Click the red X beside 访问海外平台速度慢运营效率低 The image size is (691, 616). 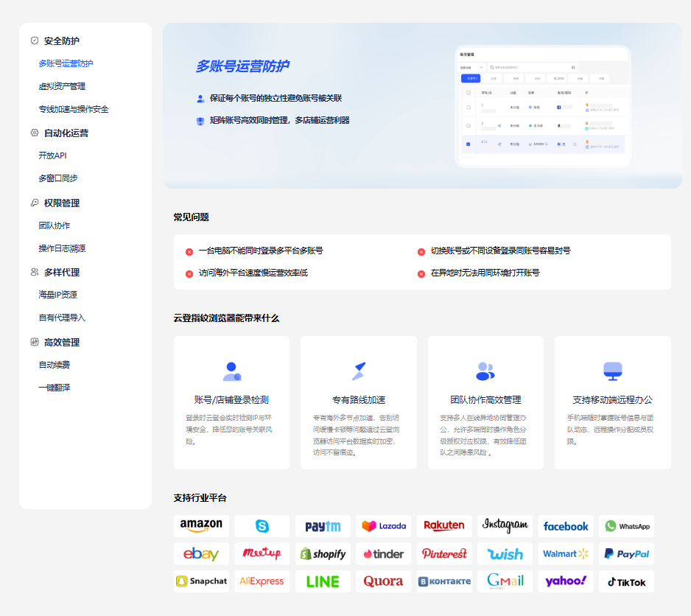(189, 274)
